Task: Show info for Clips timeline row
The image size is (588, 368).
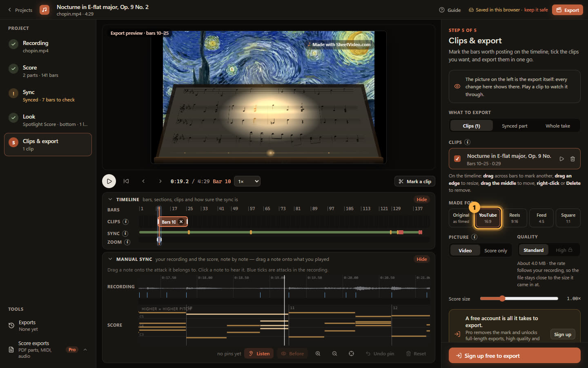Action: [126, 222]
